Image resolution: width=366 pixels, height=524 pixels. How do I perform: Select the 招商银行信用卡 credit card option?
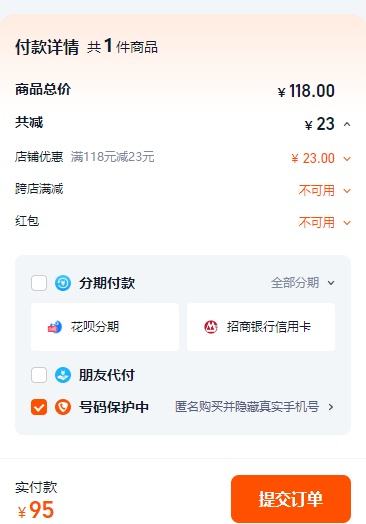(261, 327)
